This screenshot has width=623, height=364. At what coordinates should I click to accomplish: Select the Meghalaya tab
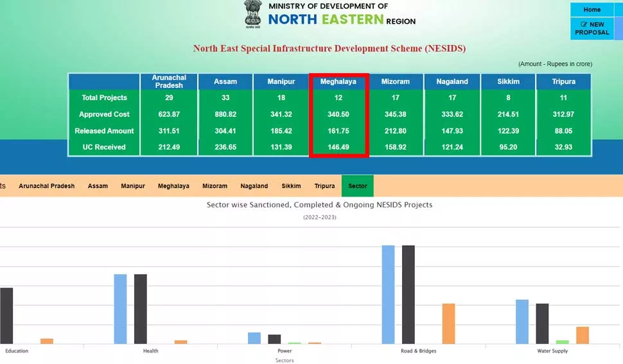coord(173,186)
